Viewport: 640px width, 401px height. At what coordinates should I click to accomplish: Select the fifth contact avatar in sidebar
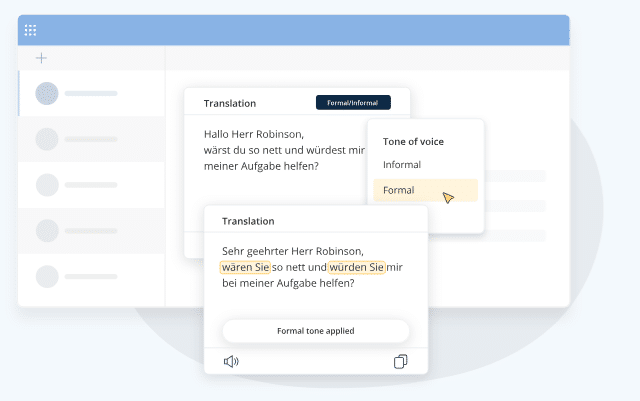[x=46, y=277]
